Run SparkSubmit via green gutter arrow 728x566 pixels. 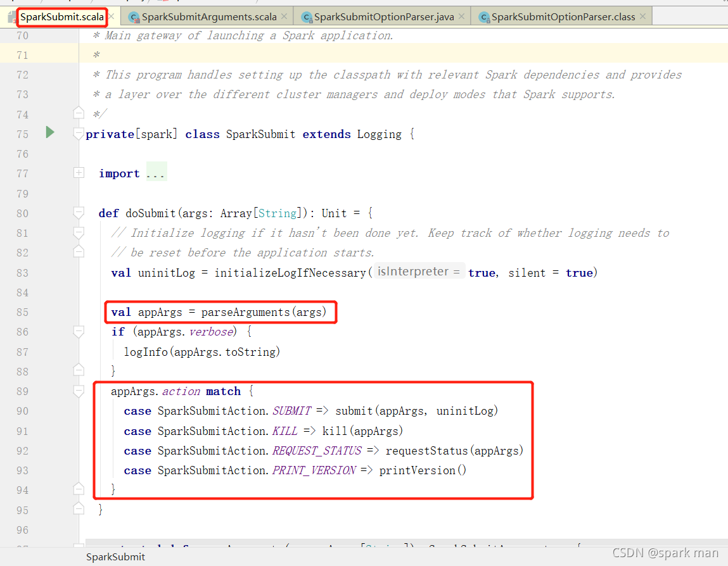(x=50, y=132)
